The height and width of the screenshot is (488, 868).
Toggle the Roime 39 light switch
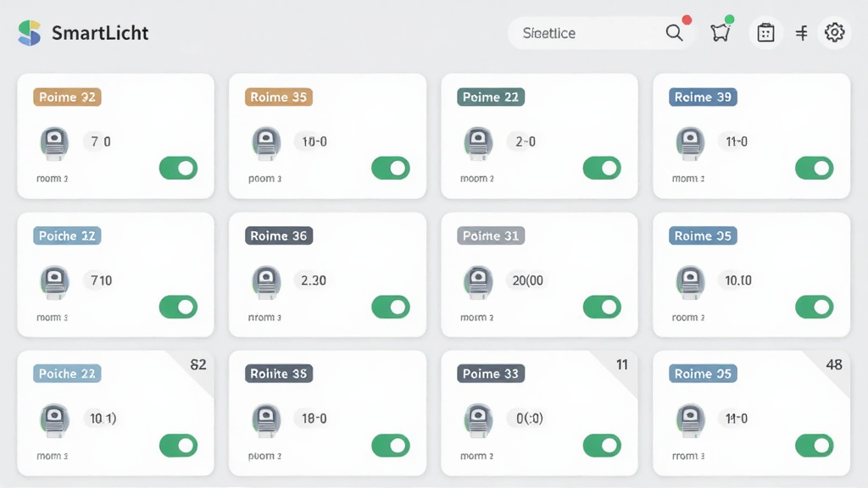(815, 169)
